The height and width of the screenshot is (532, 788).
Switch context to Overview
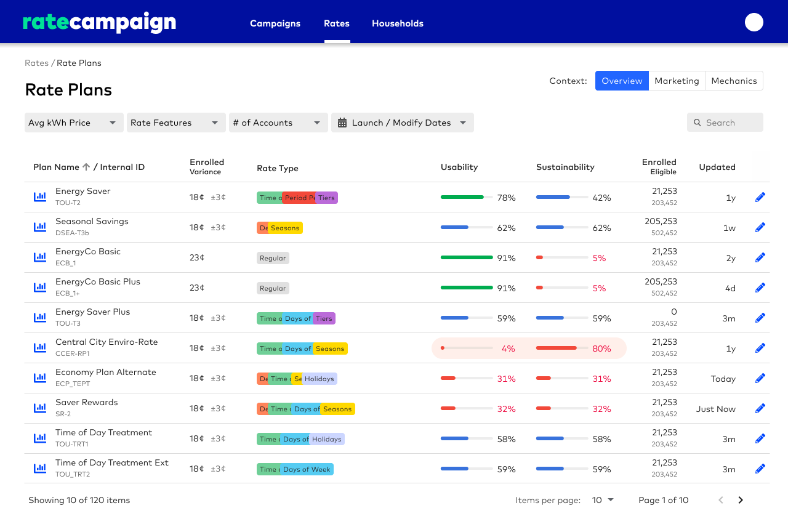point(622,81)
